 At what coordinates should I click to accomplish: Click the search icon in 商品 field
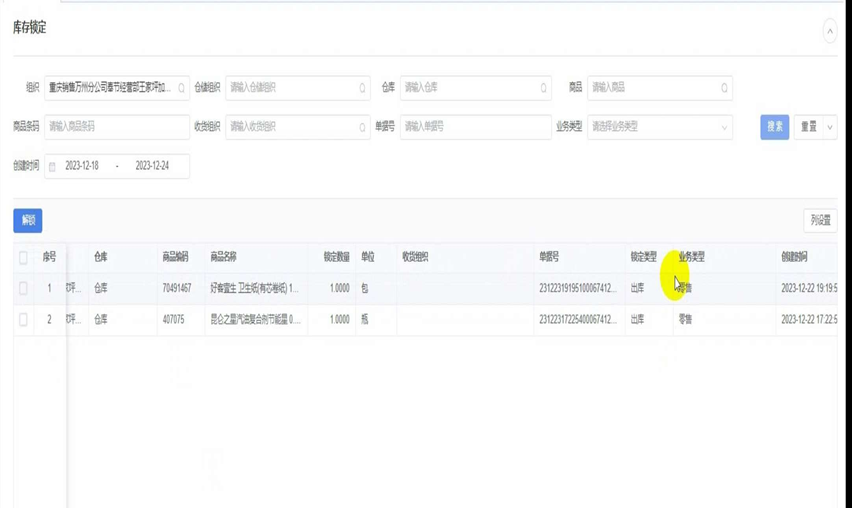click(x=724, y=88)
